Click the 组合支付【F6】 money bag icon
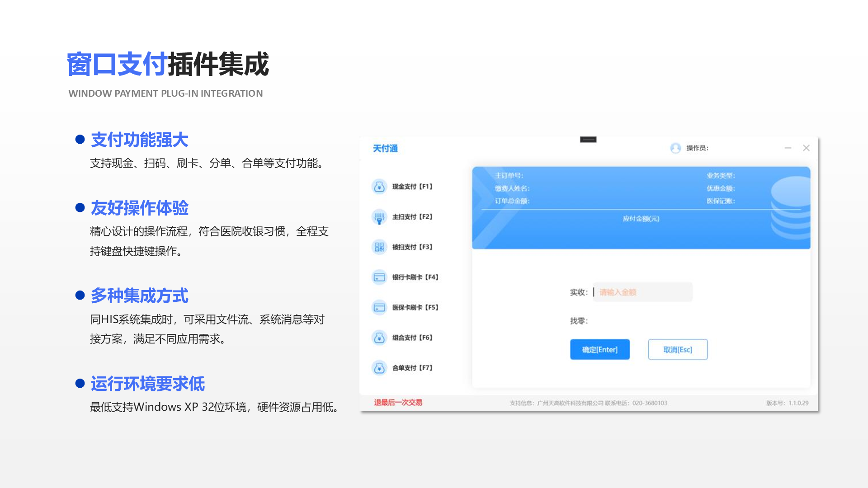This screenshot has height=488, width=868. [x=379, y=338]
